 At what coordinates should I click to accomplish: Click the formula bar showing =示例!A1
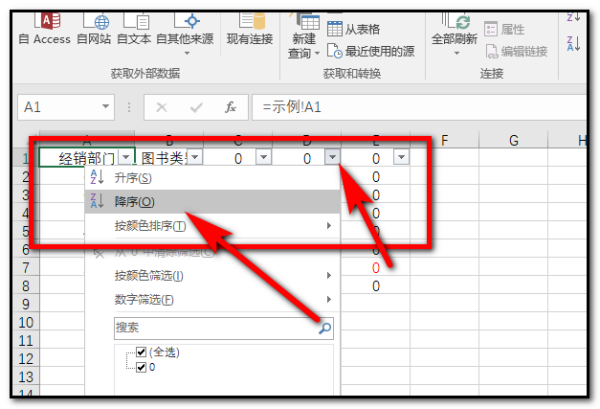(x=419, y=107)
